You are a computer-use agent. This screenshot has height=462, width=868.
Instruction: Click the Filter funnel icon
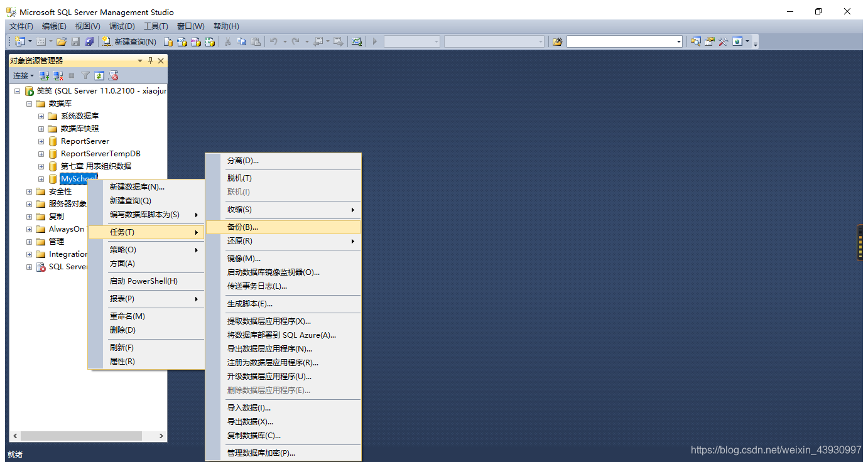tap(85, 75)
